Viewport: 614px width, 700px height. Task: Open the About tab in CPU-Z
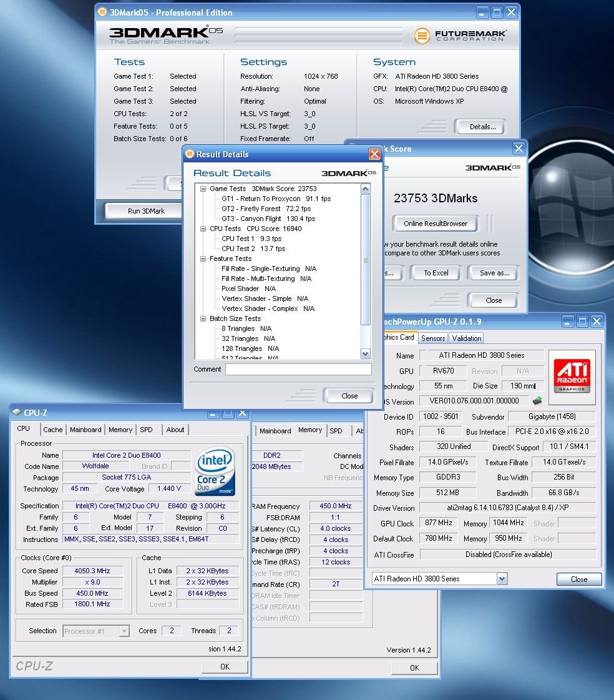(175, 430)
